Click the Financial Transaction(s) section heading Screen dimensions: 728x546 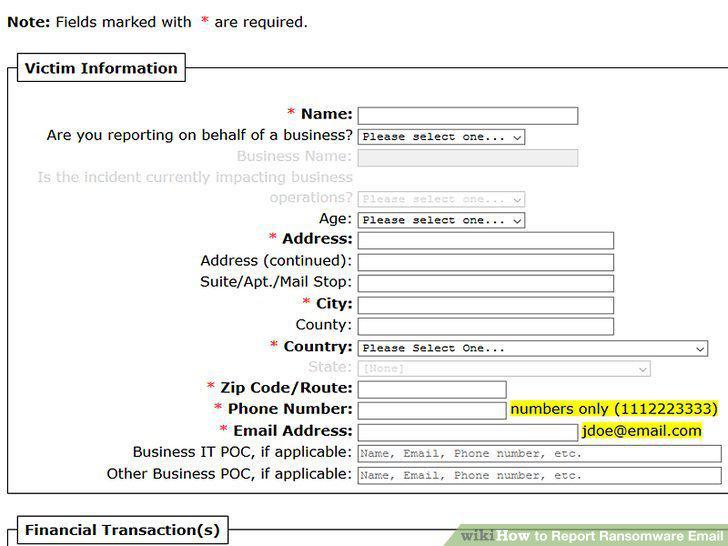(x=123, y=530)
